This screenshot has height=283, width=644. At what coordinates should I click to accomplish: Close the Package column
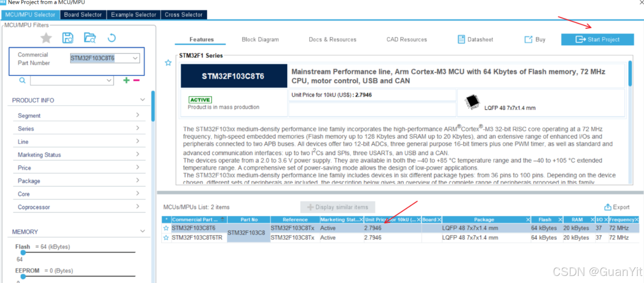click(x=528, y=219)
